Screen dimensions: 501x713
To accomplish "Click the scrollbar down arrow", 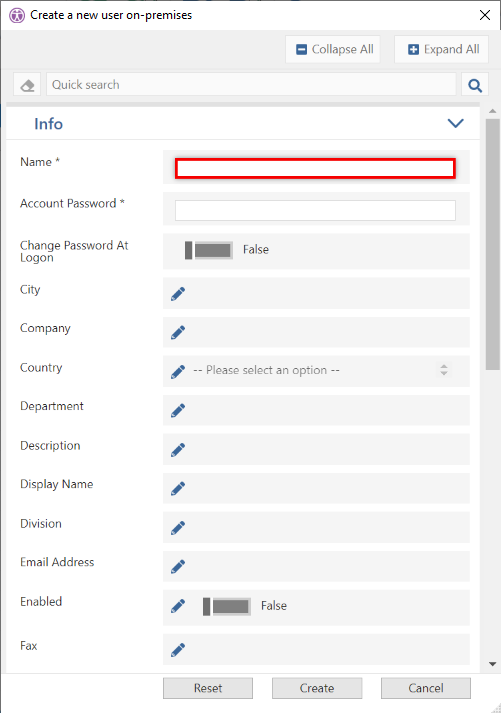I will (x=492, y=664).
